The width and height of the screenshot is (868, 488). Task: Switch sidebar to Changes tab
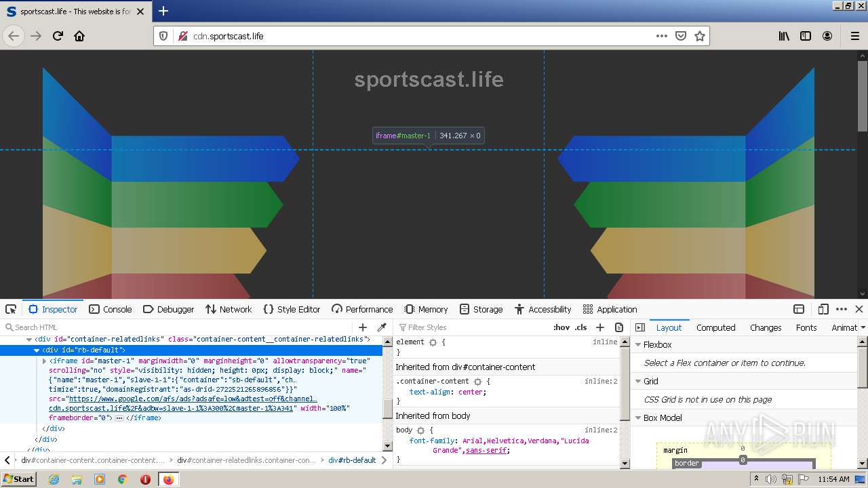[x=766, y=327]
